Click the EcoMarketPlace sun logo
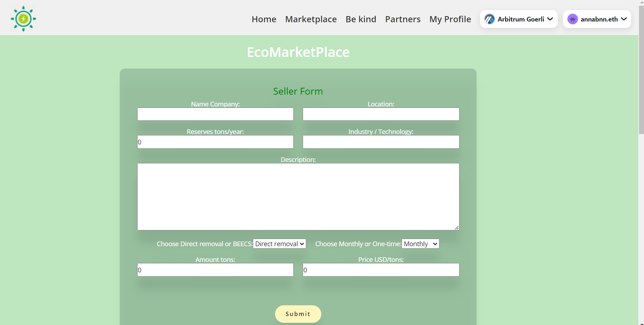The height and width of the screenshot is (325, 644). coord(23,18)
